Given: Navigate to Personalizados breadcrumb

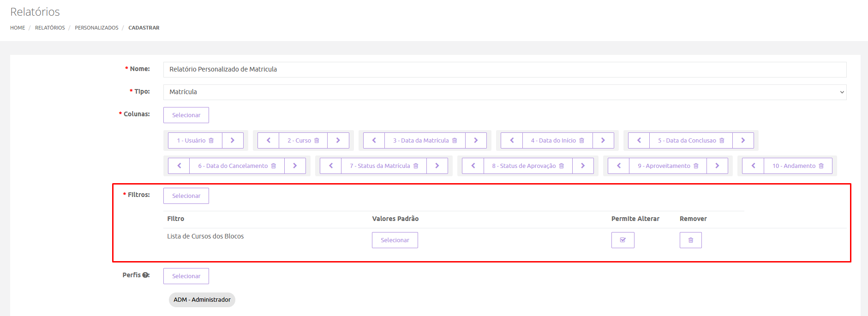Looking at the screenshot, I should pos(96,28).
